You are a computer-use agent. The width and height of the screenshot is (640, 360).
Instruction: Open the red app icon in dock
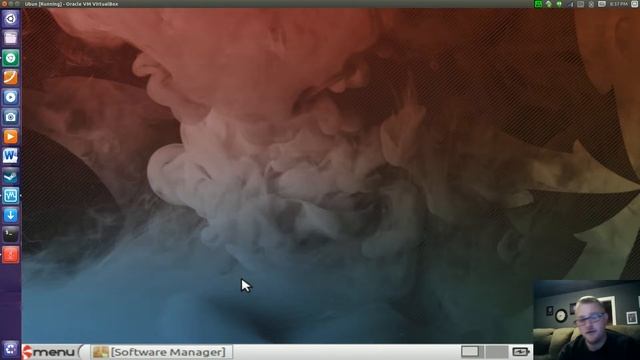pyautogui.click(x=11, y=254)
